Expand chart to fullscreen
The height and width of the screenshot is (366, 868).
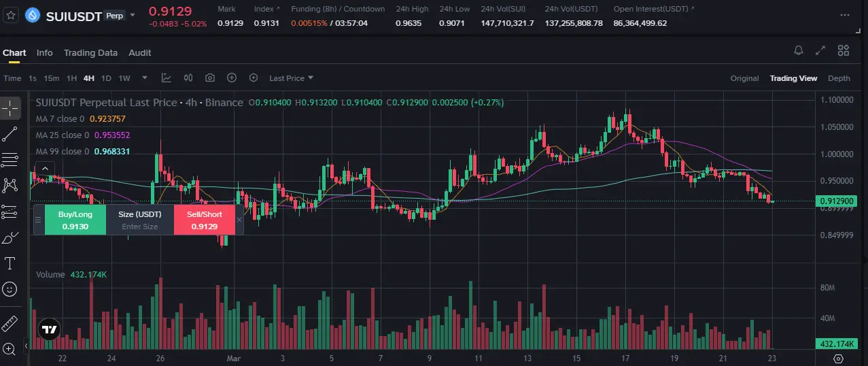point(820,50)
